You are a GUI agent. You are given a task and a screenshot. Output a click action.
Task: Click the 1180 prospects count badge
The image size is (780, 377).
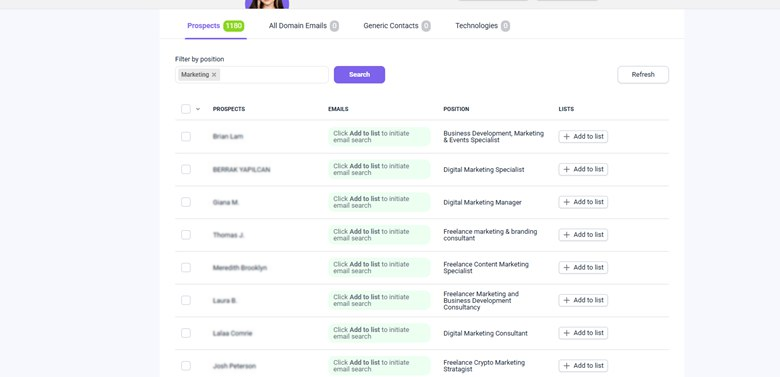pyautogui.click(x=234, y=26)
